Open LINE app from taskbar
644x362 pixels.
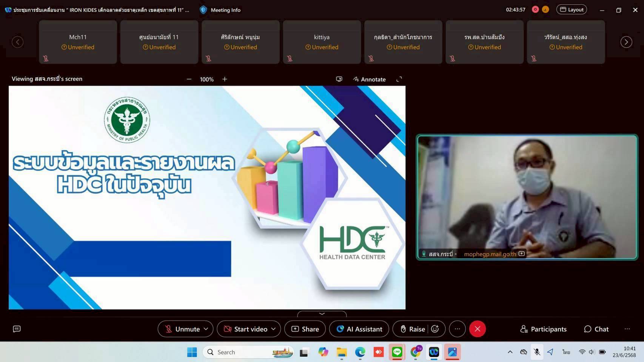point(397,352)
